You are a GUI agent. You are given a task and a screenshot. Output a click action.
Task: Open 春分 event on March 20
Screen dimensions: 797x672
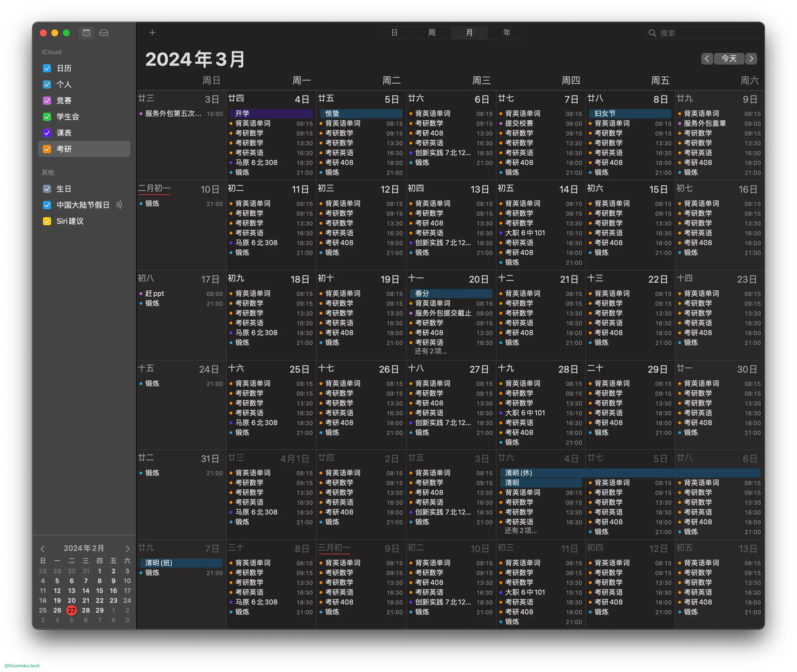[451, 293]
